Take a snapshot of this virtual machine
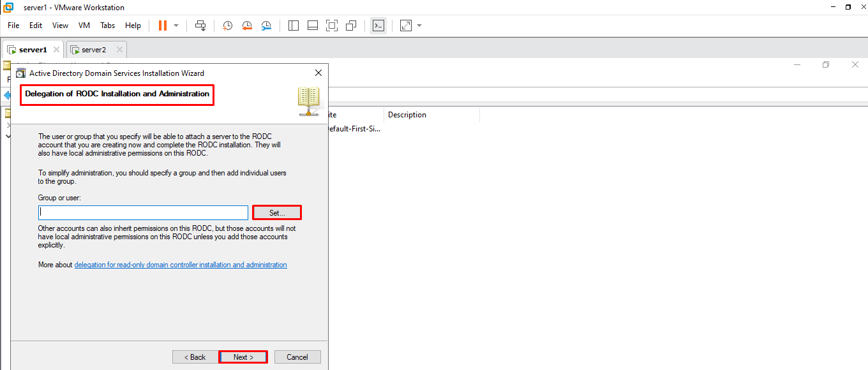Screen dimensions: 868x370 click(x=227, y=26)
